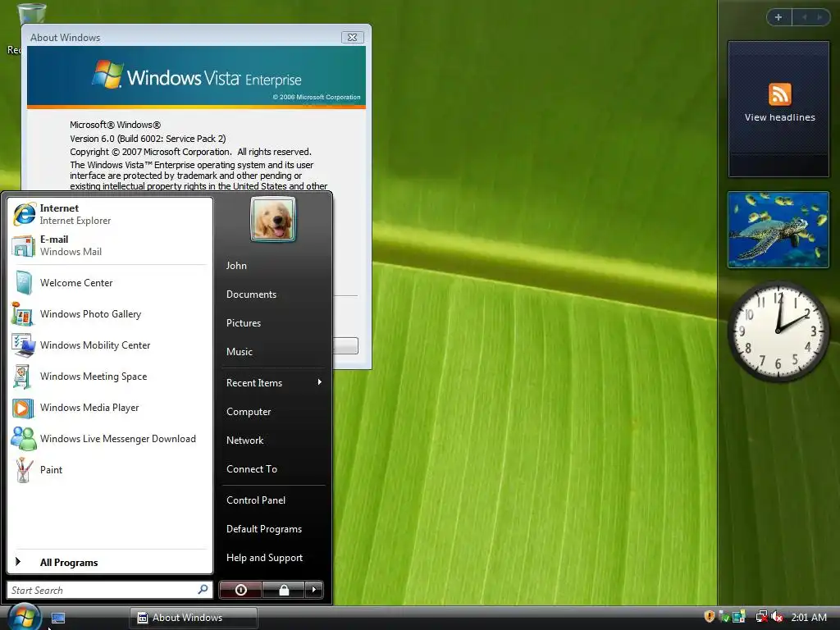Close the About Windows dialog

point(353,37)
